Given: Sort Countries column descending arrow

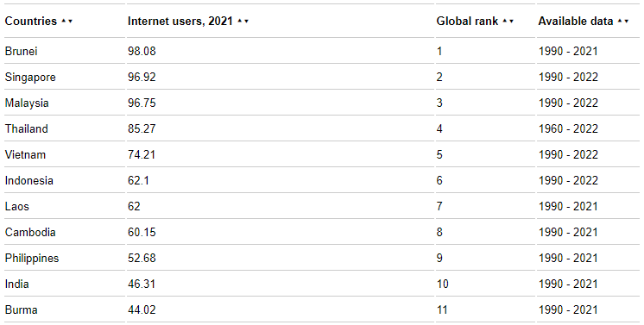Looking at the screenshot, I should tap(70, 22).
